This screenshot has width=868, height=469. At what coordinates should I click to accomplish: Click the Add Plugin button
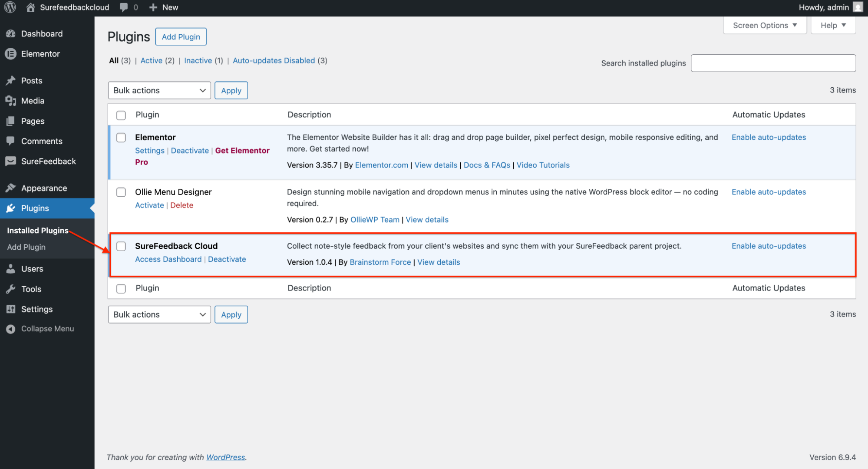181,37
